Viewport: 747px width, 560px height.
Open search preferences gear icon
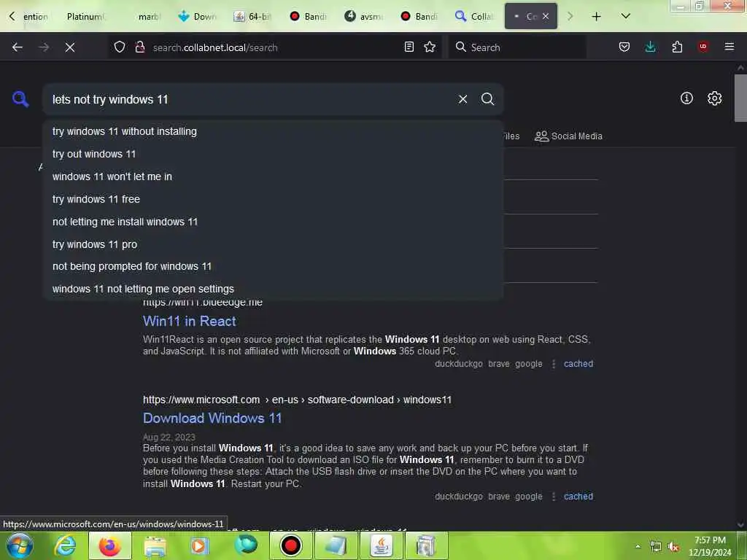[714, 98]
